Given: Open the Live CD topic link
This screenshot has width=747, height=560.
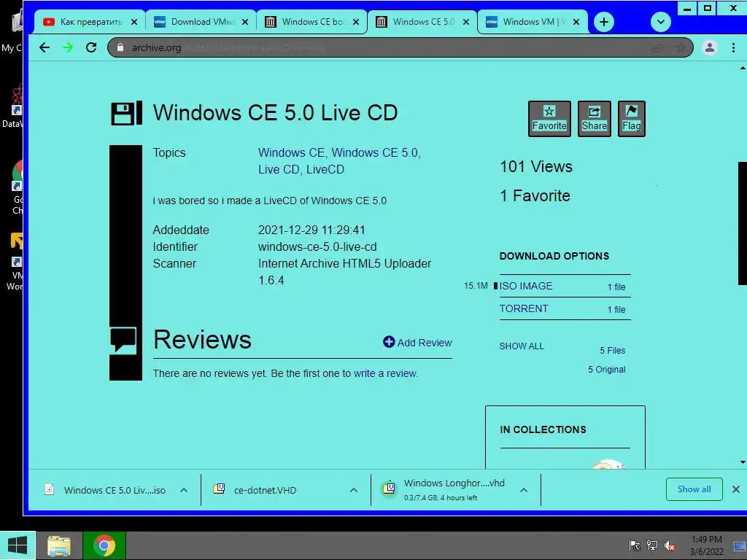Looking at the screenshot, I should pos(278,169).
